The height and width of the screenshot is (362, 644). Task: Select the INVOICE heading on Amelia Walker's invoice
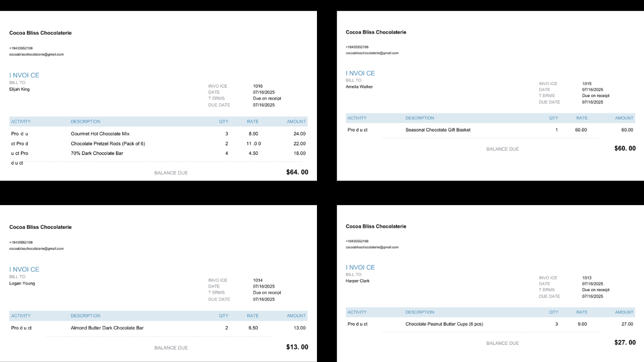point(360,73)
